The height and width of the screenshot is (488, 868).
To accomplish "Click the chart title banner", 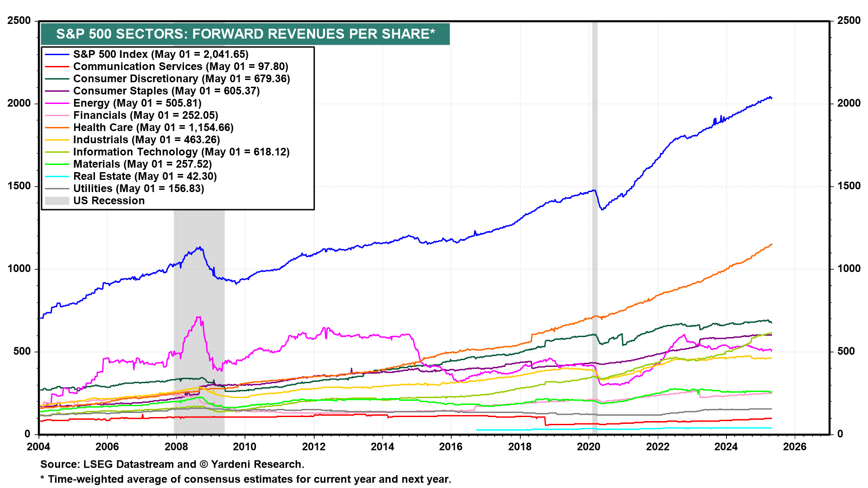I will click(245, 34).
